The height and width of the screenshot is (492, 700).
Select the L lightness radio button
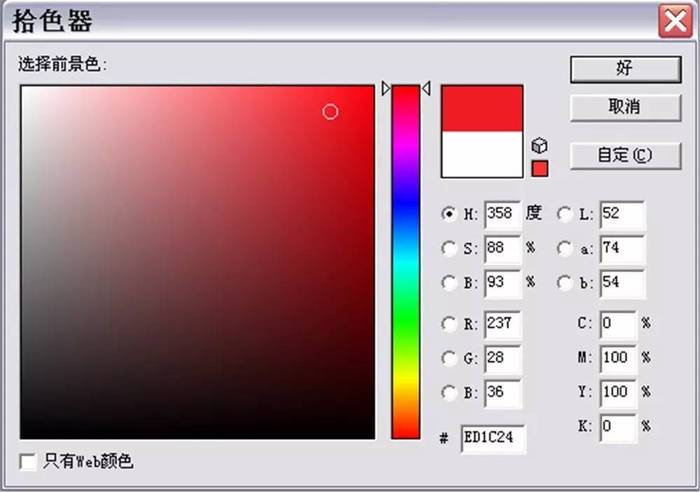(565, 214)
